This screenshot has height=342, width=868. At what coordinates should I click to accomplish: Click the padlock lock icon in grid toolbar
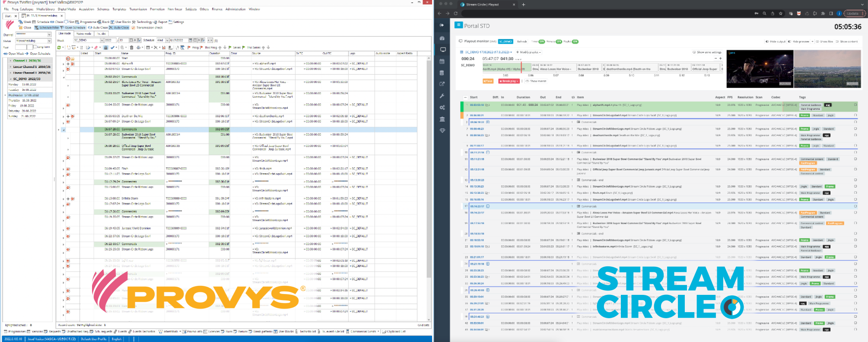pos(105,48)
